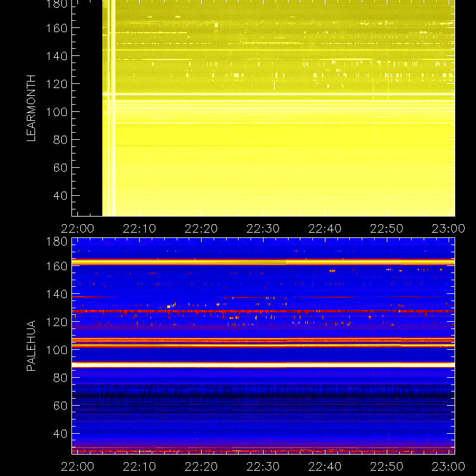Select the 160 frequency label on Palehua plot

[x=57, y=266]
